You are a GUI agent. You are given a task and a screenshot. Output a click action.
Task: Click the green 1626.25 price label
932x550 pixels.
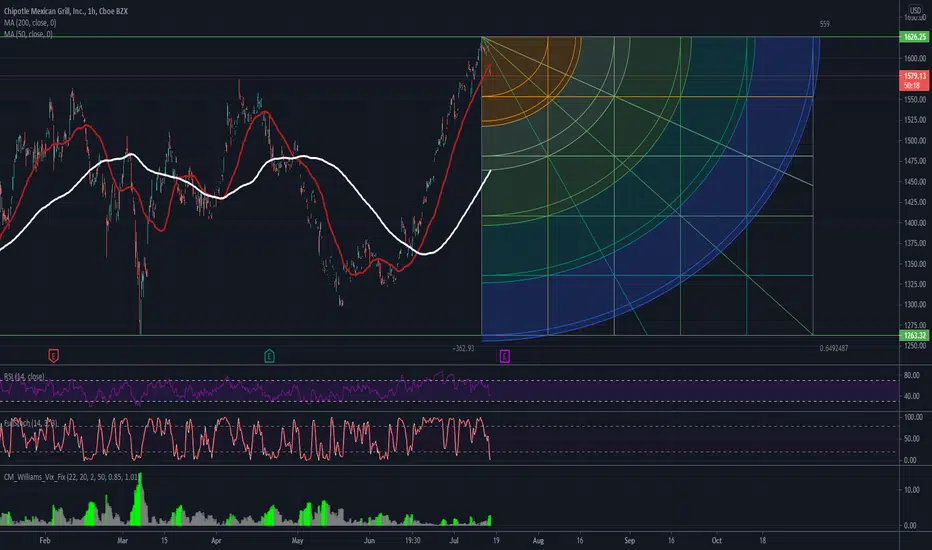tap(914, 37)
